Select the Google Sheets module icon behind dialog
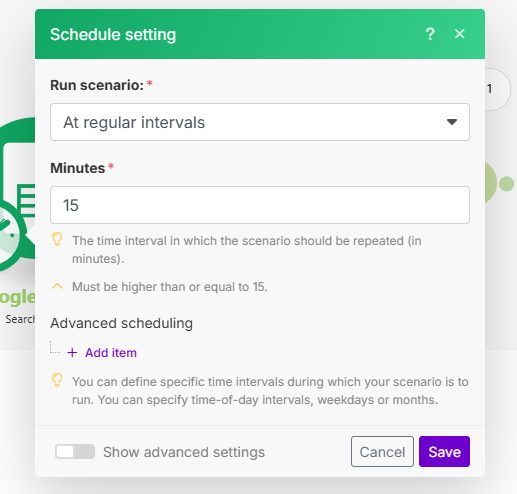The width and height of the screenshot is (517, 494). (17, 193)
